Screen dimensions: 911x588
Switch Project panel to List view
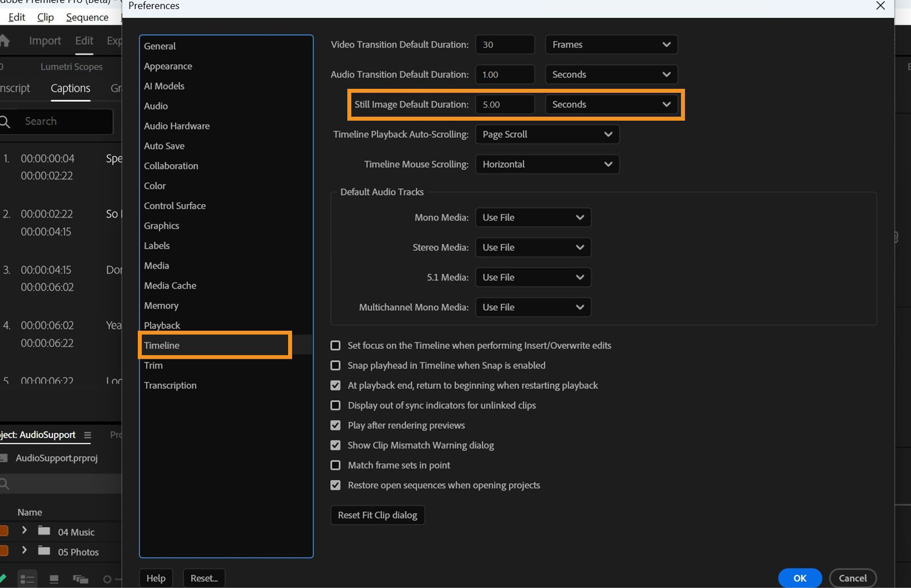click(x=27, y=578)
